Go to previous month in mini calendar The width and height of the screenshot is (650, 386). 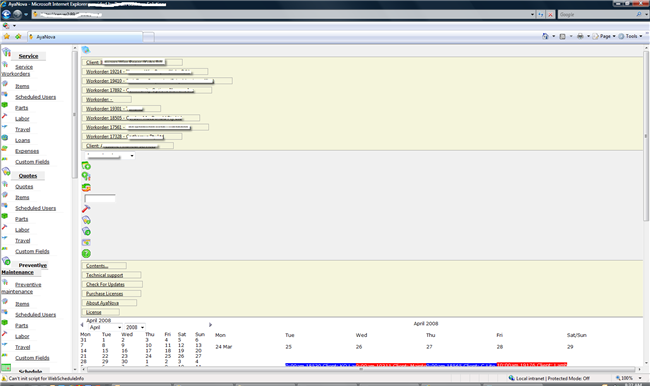[x=82, y=325]
